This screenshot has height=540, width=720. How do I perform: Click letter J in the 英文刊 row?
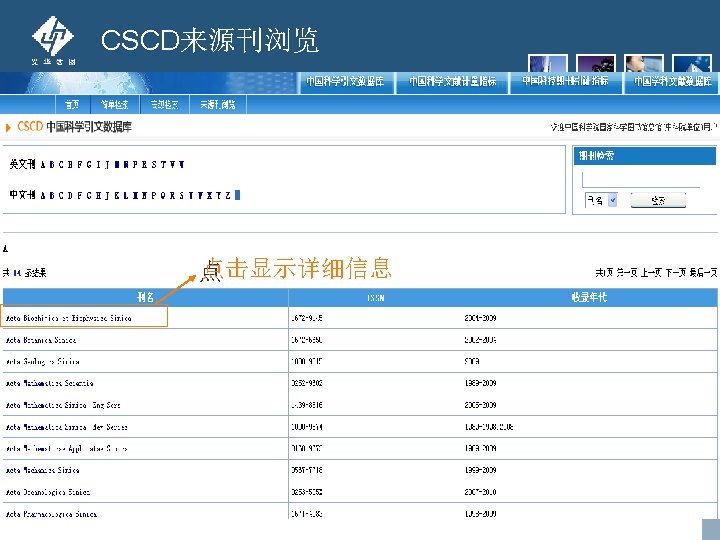tap(107, 164)
